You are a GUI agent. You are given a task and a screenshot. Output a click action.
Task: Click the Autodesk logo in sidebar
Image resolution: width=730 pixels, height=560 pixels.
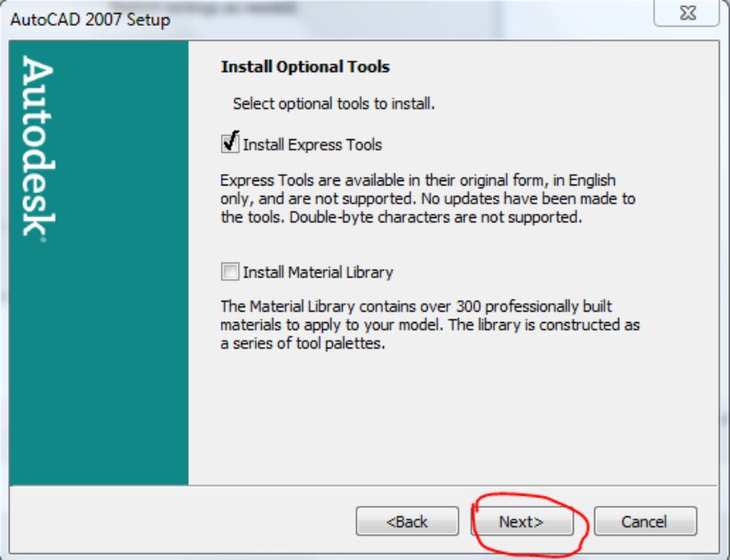(x=38, y=149)
